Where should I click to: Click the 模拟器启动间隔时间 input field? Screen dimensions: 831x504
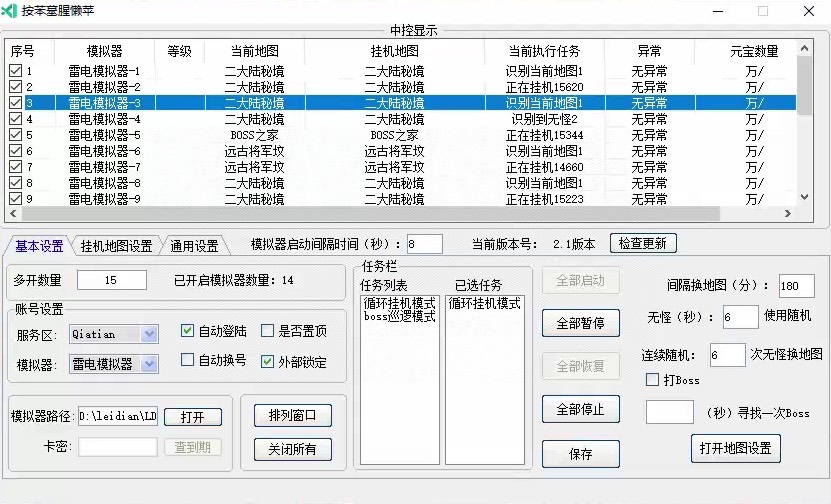pyautogui.click(x=425, y=244)
